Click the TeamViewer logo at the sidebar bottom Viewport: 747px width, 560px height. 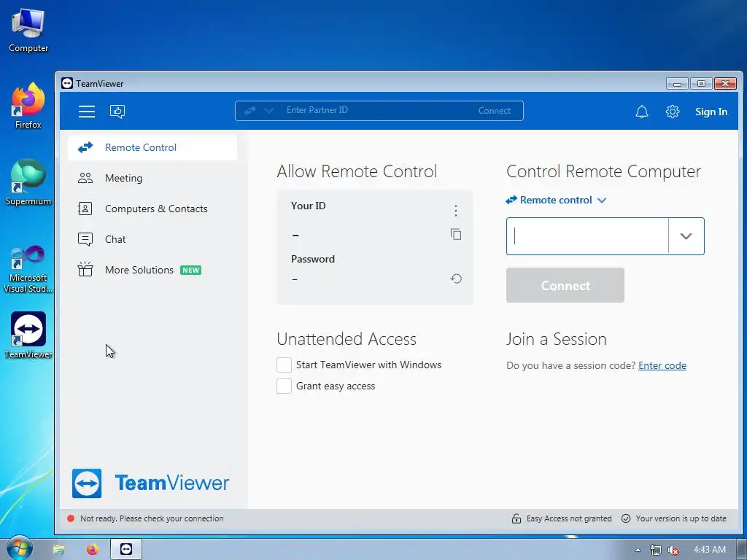[x=150, y=483]
